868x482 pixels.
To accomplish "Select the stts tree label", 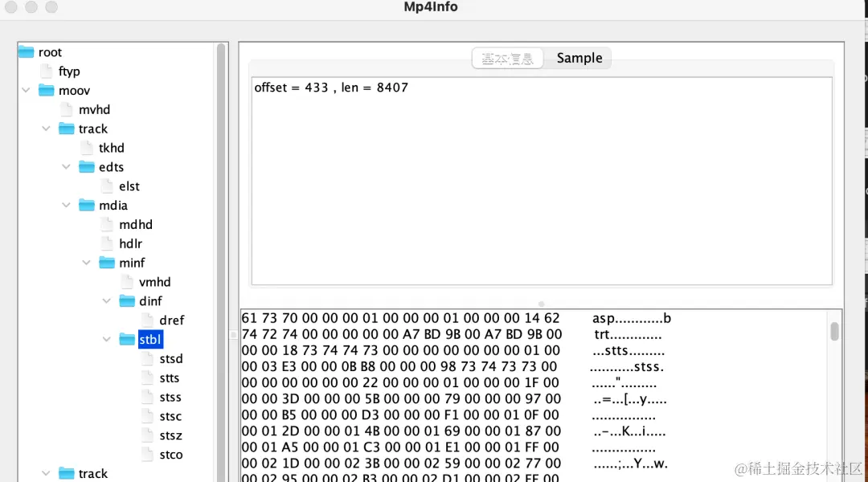I will (170, 378).
